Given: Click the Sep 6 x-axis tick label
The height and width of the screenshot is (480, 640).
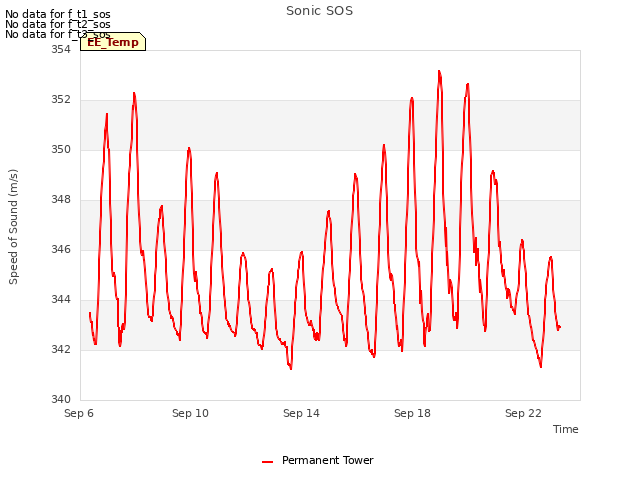Looking at the screenshot, I should 79,413.
